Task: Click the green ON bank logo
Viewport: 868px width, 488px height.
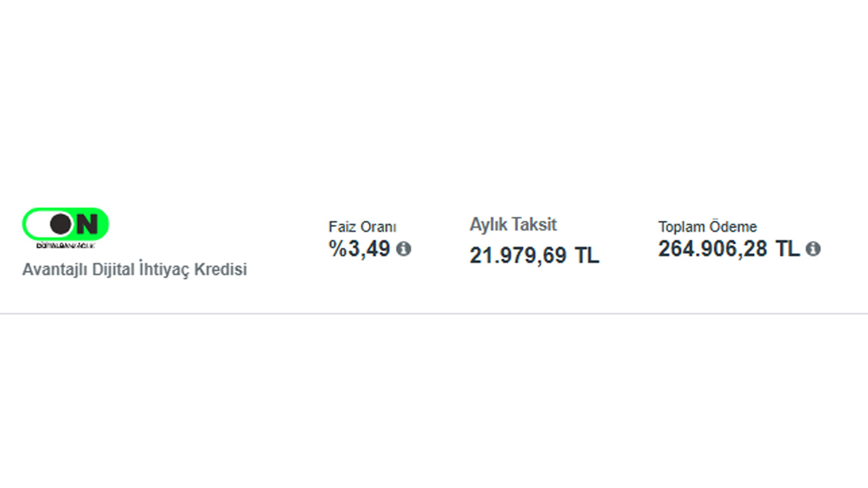Action: pyautogui.click(x=66, y=225)
